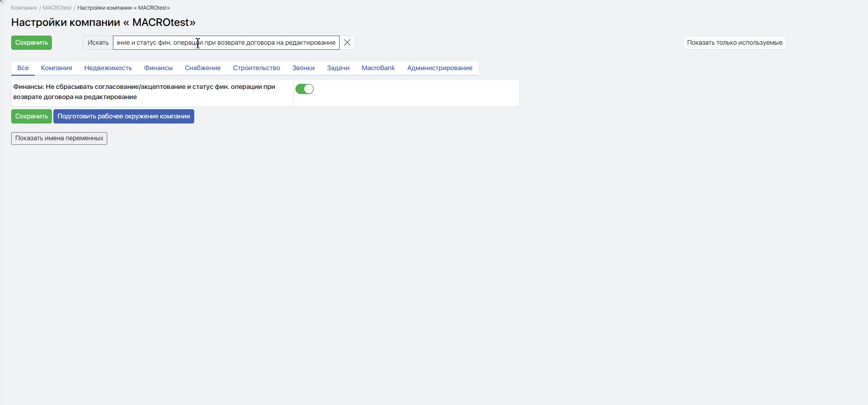
Task: Click the Сохранить button left of the search field
Action: pos(32,43)
